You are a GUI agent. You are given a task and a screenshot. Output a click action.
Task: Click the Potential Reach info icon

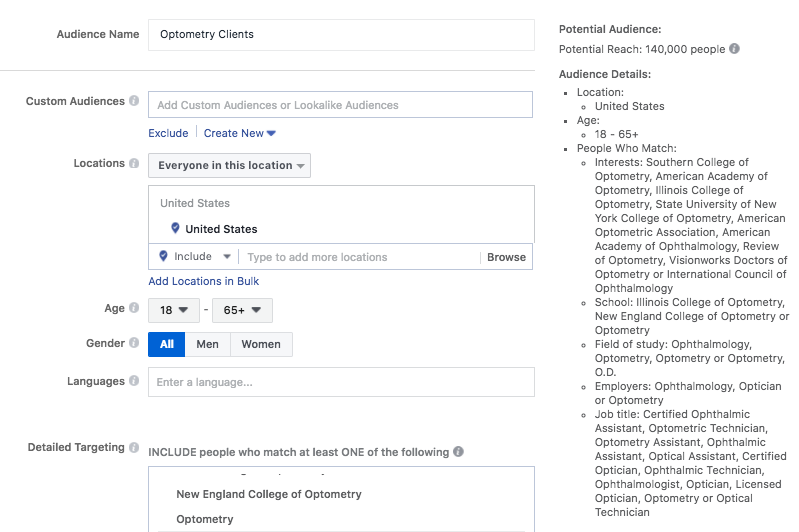click(734, 48)
